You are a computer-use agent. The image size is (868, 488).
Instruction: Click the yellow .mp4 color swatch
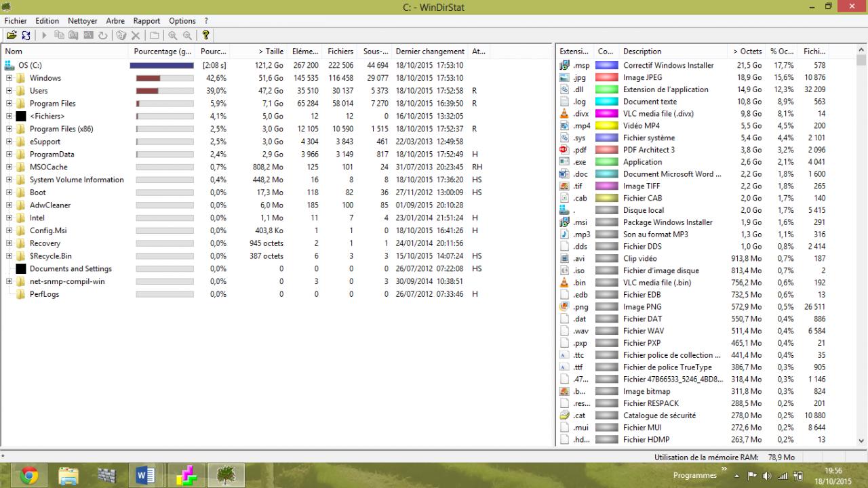pyautogui.click(x=606, y=126)
